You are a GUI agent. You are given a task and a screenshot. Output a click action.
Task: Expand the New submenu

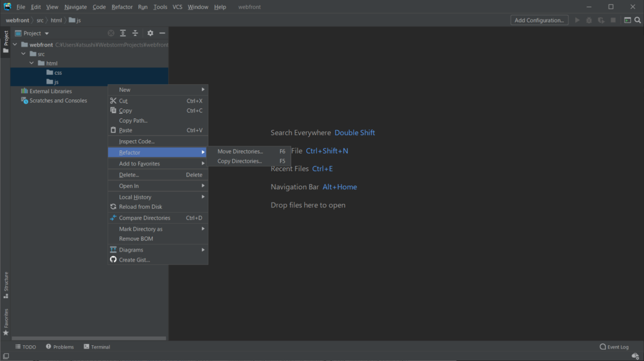158,89
